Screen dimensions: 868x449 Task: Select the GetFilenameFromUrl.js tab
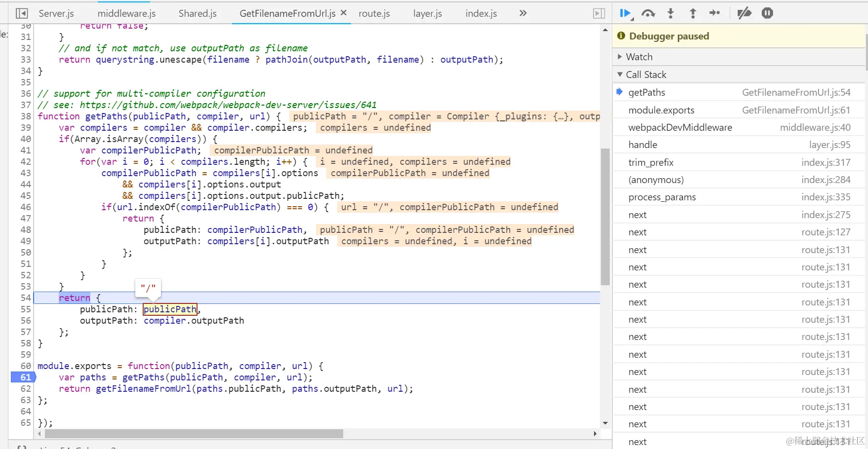287,13
